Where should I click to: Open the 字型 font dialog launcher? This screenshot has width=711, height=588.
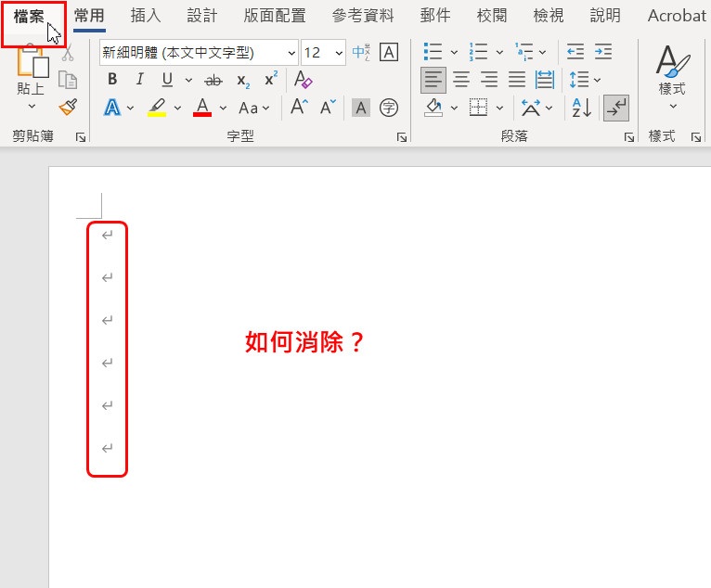click(x=402, y=137)
